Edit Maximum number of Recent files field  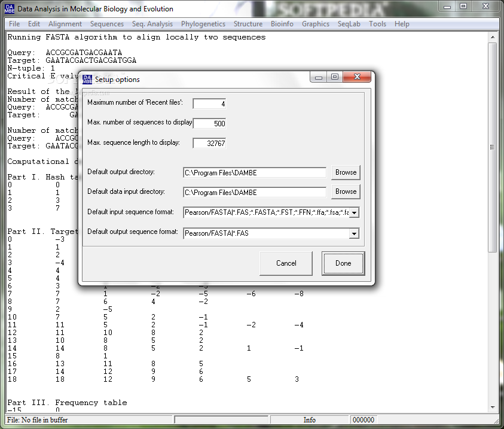pyautogui.click(x=209, y=104)
